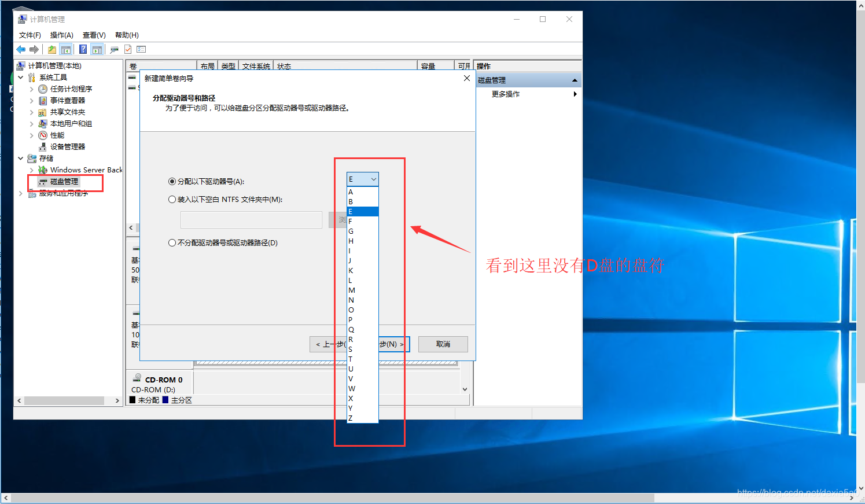The image size is (865, 504).
Task: Click the CD-ROM 0 disc icon
Action: pyautogui.click(x=138, y=378)
